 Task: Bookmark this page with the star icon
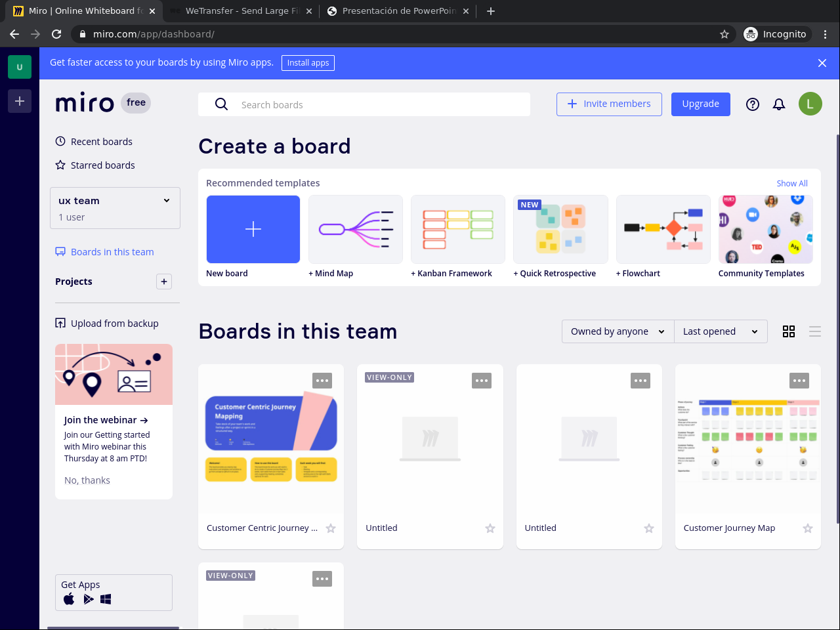pos(724,34)
